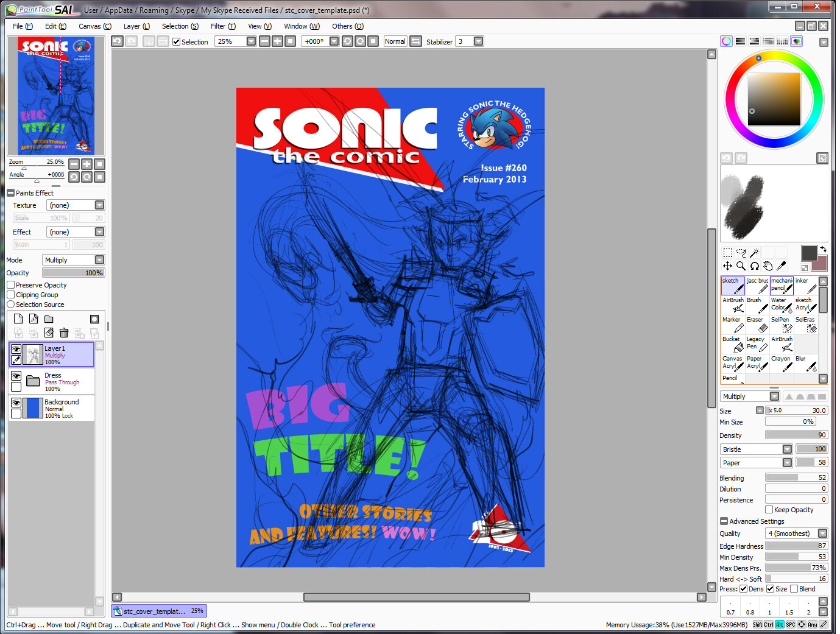Image resolution: width=840 pixels, height=634 pixels.
Task: Enable Clipping Group checkbox
Action: click(x=11, y=295)
